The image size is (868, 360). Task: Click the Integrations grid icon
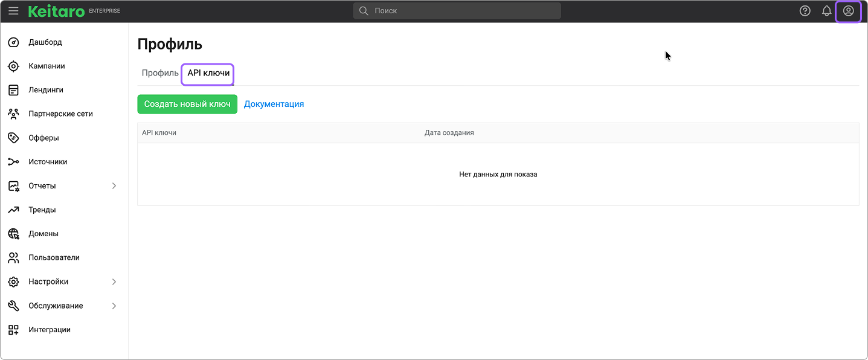coord(13,330)
